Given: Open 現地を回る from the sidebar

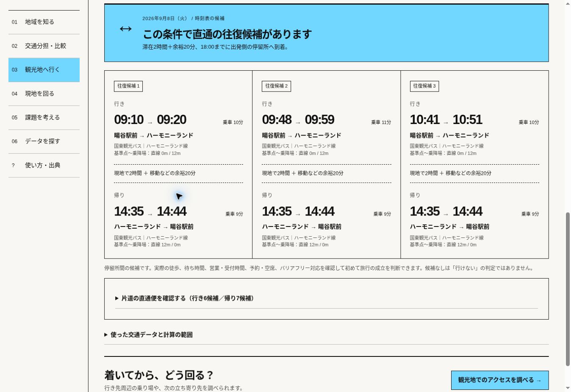Looking at the screenshot, I should [44, 94].
